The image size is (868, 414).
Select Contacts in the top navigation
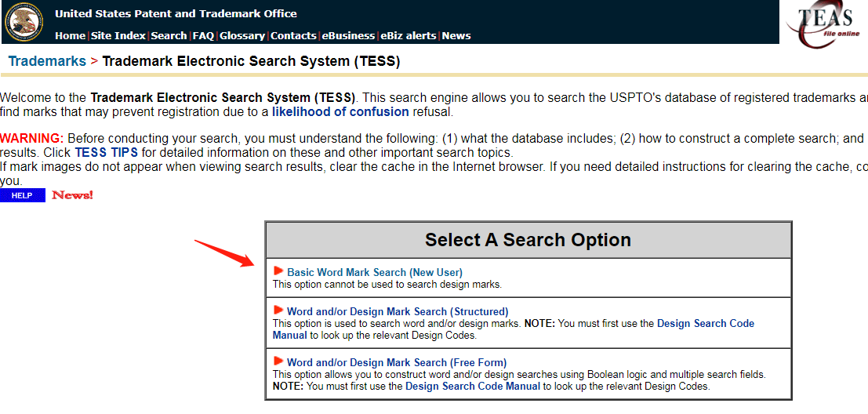(293, 35)
